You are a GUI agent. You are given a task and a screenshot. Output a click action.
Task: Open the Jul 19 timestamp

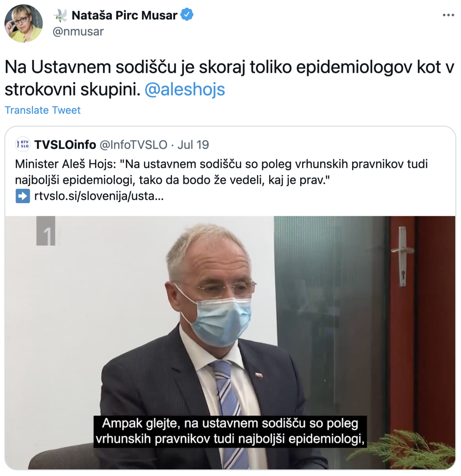[193, 145]
